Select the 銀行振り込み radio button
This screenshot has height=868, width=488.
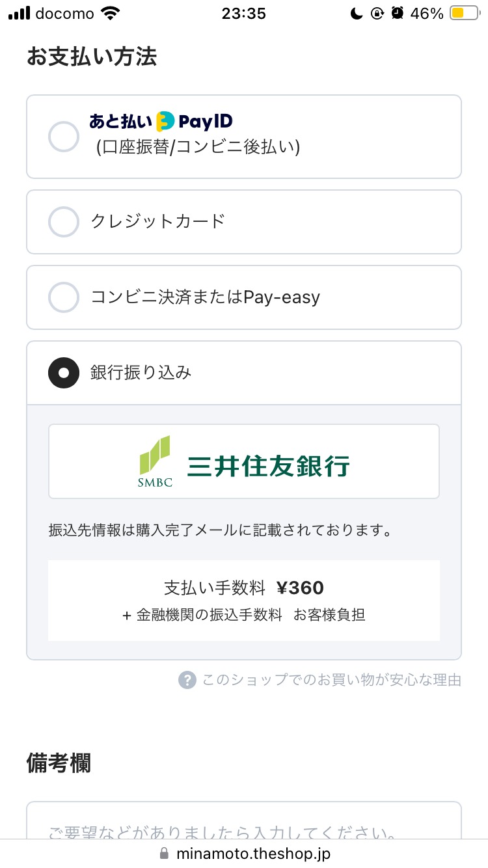[64, 373]
